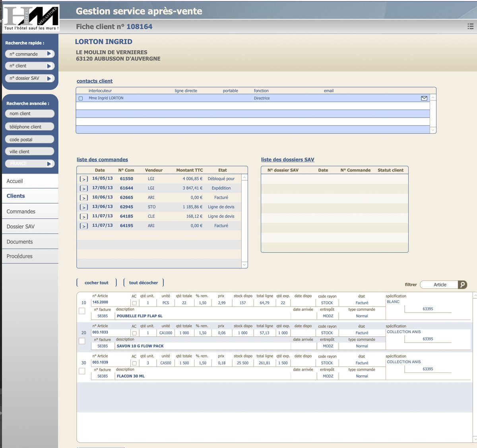Screen dimensions: 477x448
Task: Click the arrow next to n° commande
Action: tap(49, 54)
